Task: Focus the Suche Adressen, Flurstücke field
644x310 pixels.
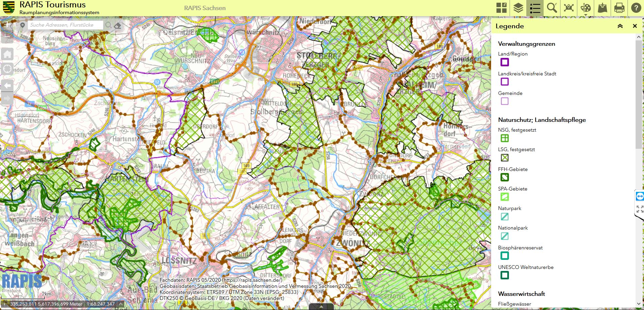Action: (66, 25)
